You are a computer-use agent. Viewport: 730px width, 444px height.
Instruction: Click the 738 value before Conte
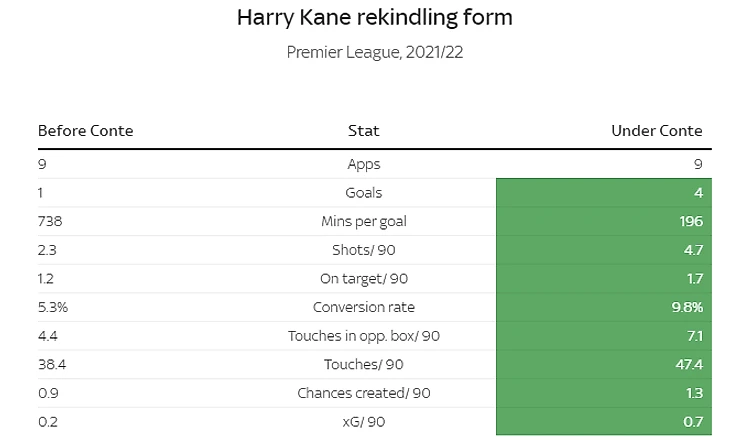point(50,221)
